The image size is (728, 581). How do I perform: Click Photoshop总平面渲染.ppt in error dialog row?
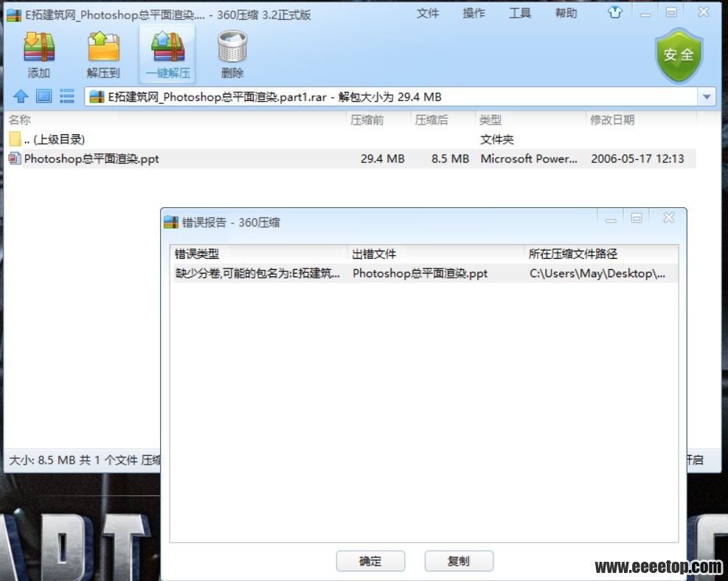pos(420,274)
